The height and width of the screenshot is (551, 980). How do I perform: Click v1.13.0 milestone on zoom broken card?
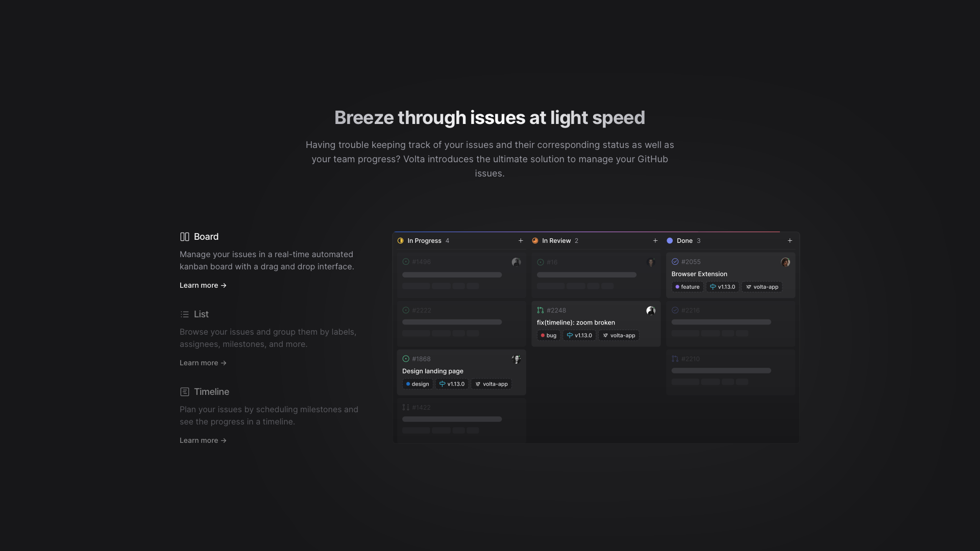click(x=579, y=336)
